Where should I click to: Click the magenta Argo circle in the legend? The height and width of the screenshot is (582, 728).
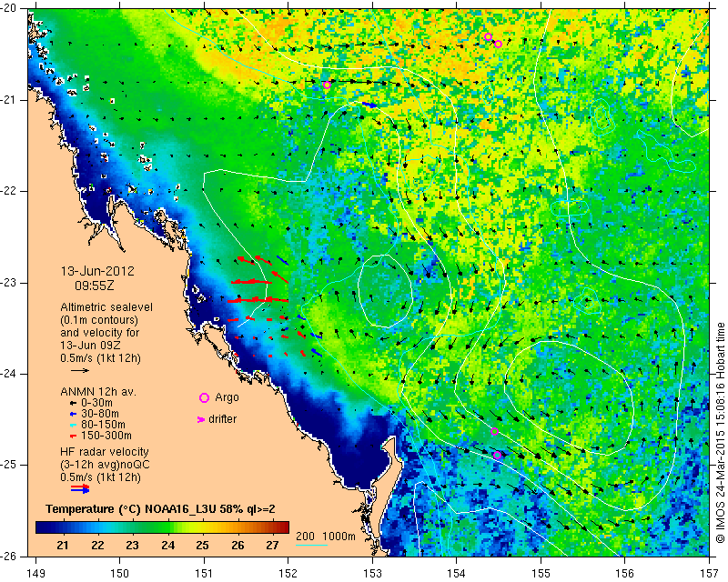[x=204, y=397]
